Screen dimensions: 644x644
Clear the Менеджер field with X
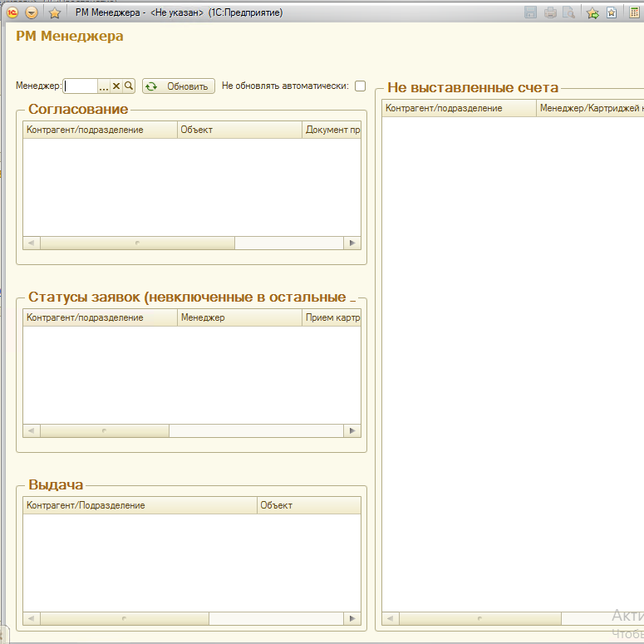(x=116, y=86)
